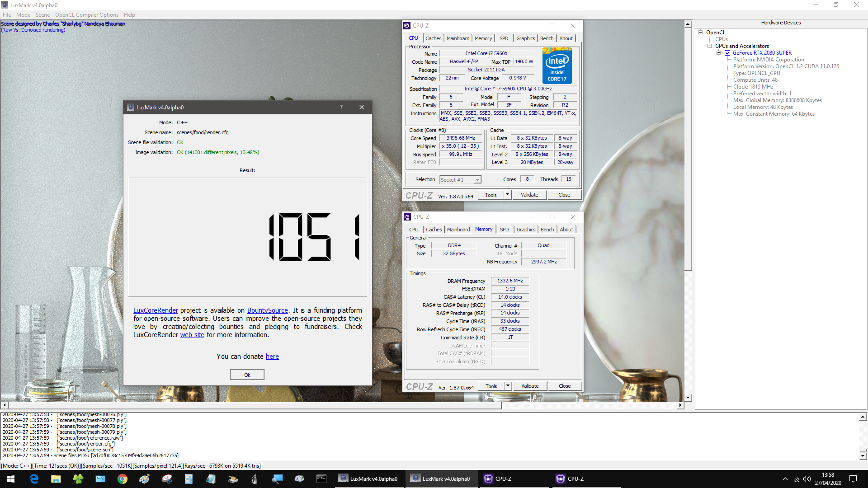Switch to About tab in top CPU-Z
Image resolution: width=868 pixels, height=488 pixels.
pyautogui.click(x=566, y=38)
